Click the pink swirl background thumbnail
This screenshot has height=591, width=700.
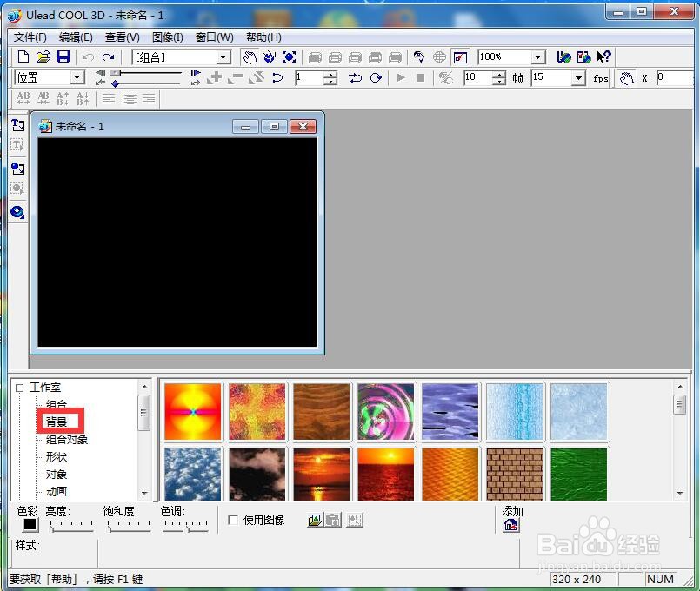pos(386,411)
